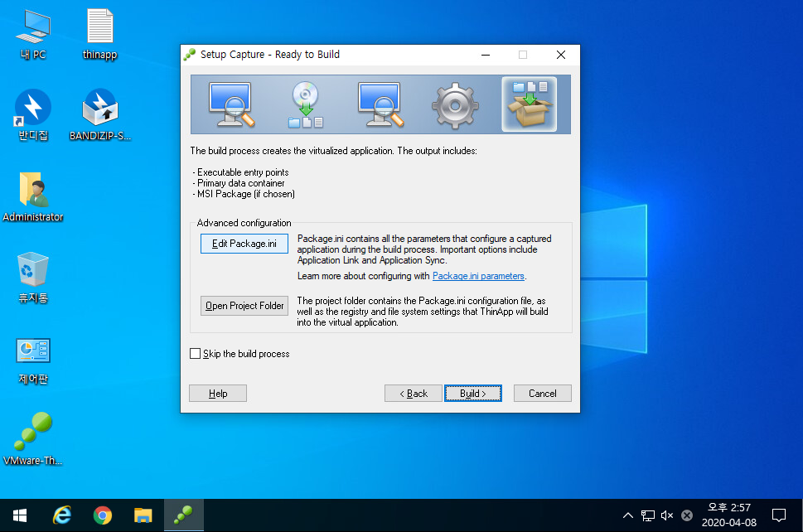Minimize the Setup Capture window
Image resolution: width=803 pixels, height=532 pixels.
tap(486, 55)
